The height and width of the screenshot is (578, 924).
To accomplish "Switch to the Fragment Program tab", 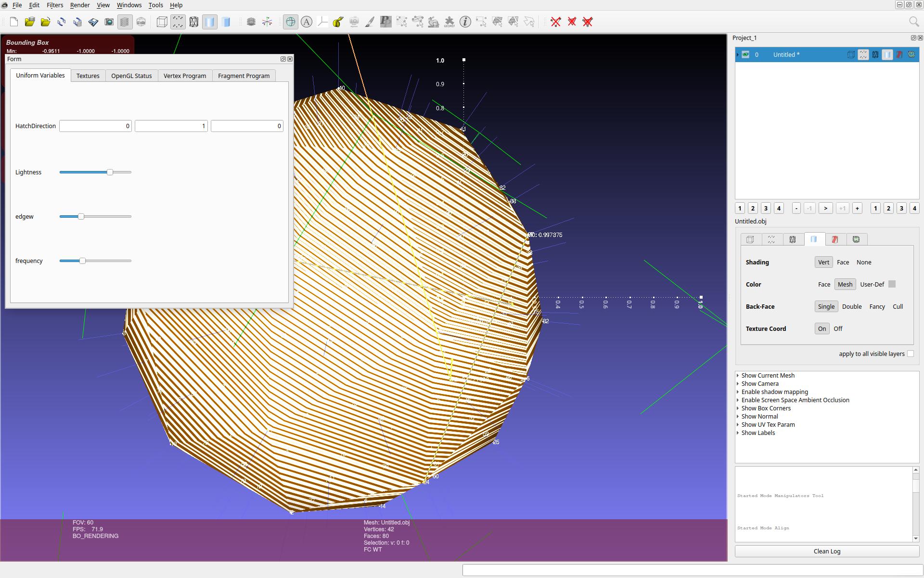I will [x=244, y=76].
